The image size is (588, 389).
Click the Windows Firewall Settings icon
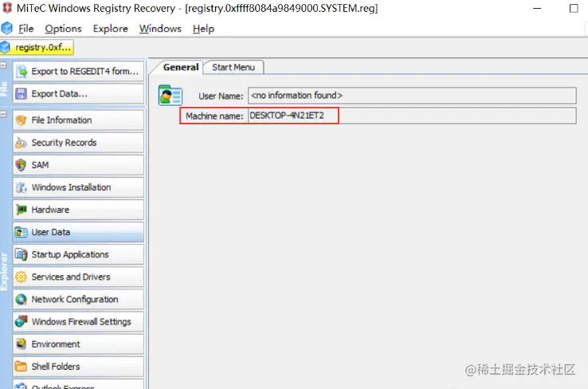(21, 321)
